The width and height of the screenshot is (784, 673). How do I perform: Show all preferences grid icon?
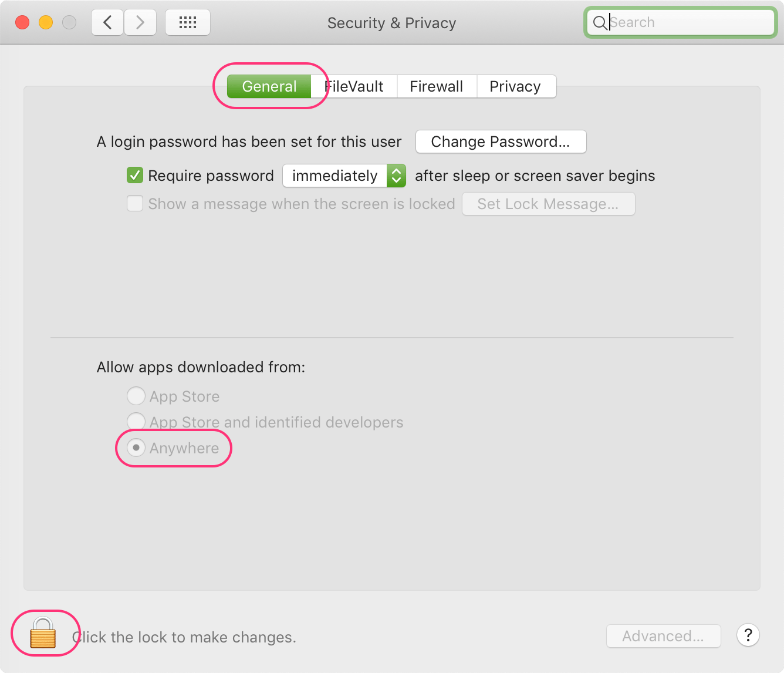coord(187,22)
